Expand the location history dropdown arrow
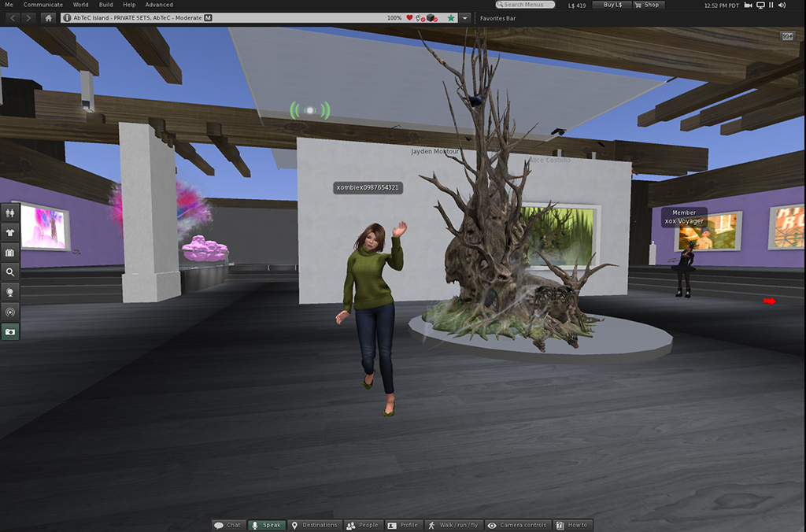Viewport: 806px width, 532px height. tap(465, 17)
